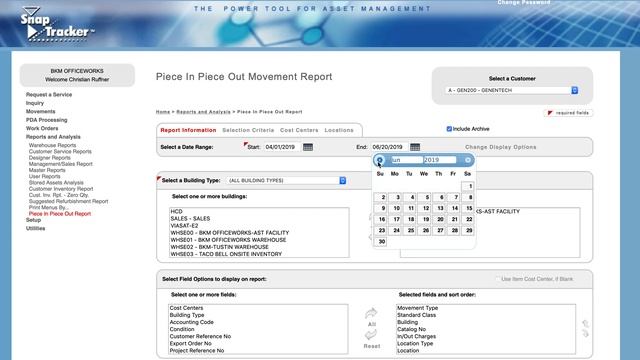Image resolution: width=640 pixels, height=360 pixels.
Task: Open the Building Type dropdown
Action: pos(287,180)
